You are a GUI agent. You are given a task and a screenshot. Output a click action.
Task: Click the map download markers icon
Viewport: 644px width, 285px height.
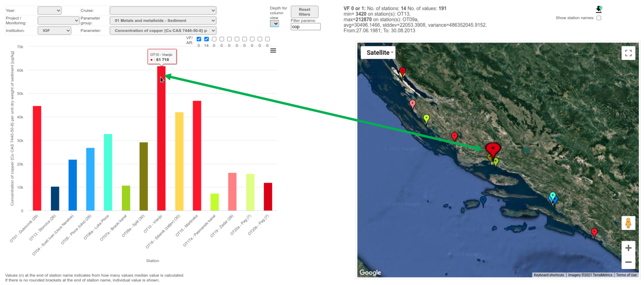pos(599,9)
